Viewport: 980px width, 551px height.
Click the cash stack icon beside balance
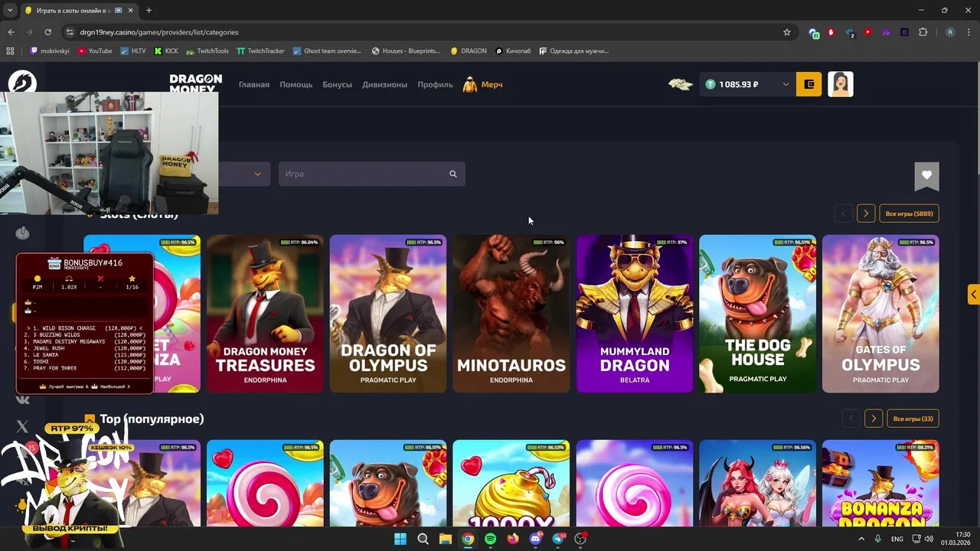coord(680,84)
